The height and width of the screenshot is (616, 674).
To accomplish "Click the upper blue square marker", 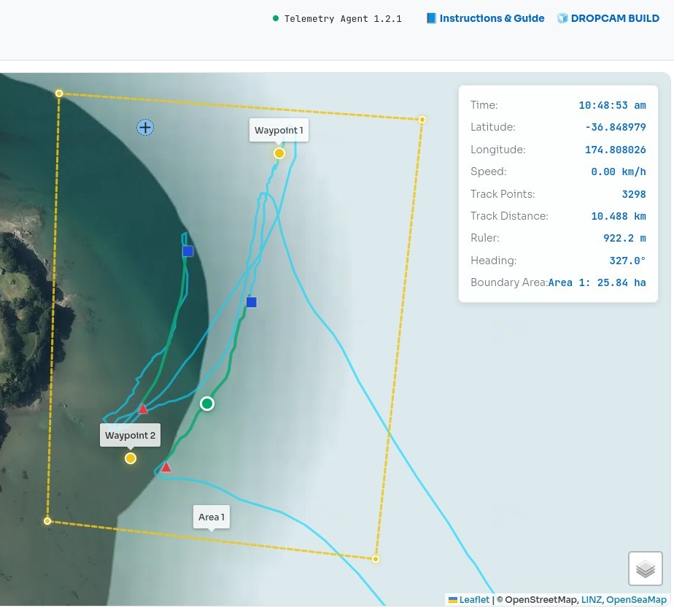I will pyautogui.click(x=187, y=250).
